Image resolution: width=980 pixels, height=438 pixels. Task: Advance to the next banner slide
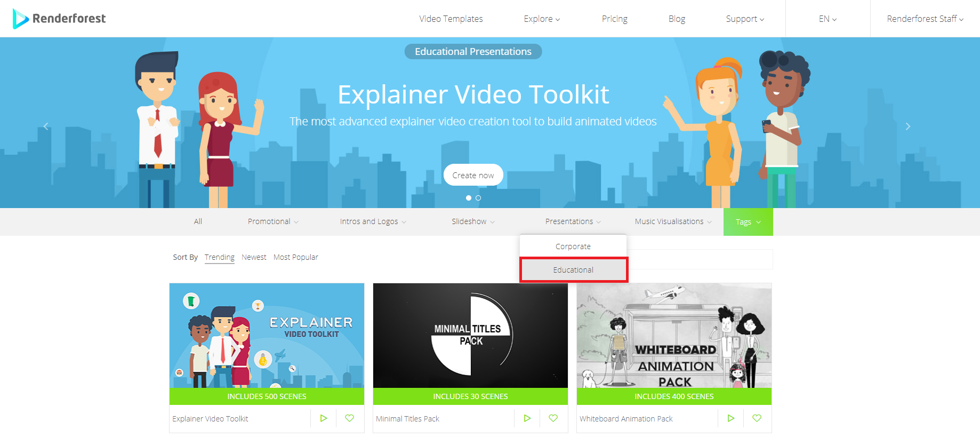click(x=907, y=126)
